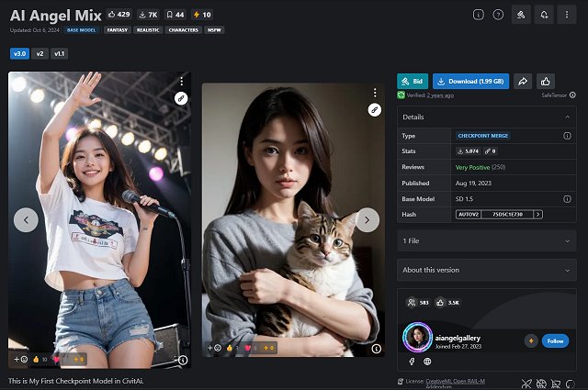The image size is (588, 390).
Task: Open the three-dot menu in page header
Action: pyautogui.click(x=567, y=15)
